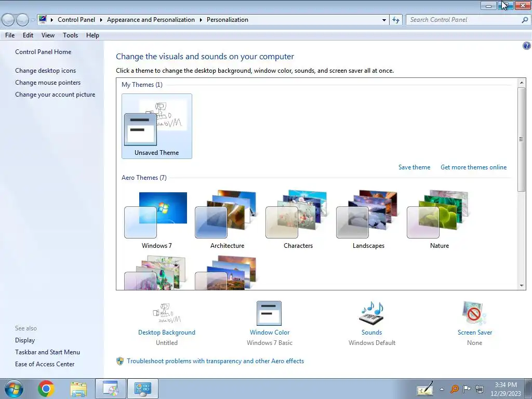This screenshot has height=399, width=532.
Task: Select the Unsaved Theme thumbnail
Action: coord(157,126)
